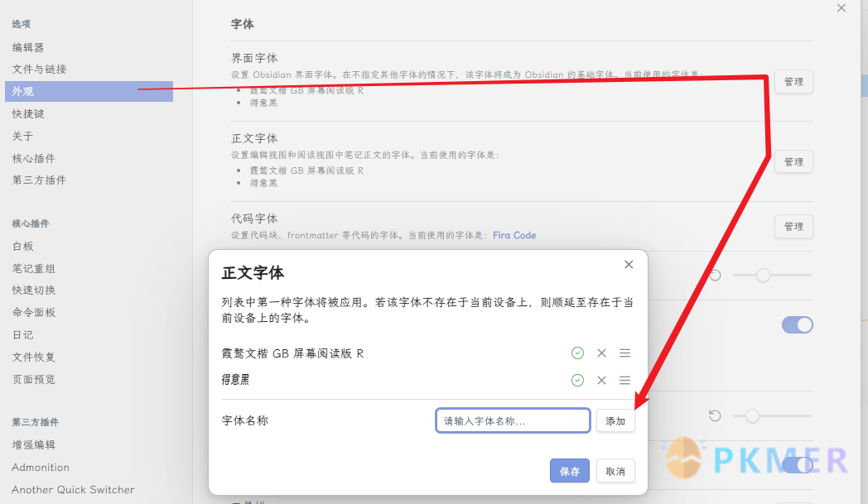
Task: Click the 正文字体 dialog title
Action: coord(253,273)
